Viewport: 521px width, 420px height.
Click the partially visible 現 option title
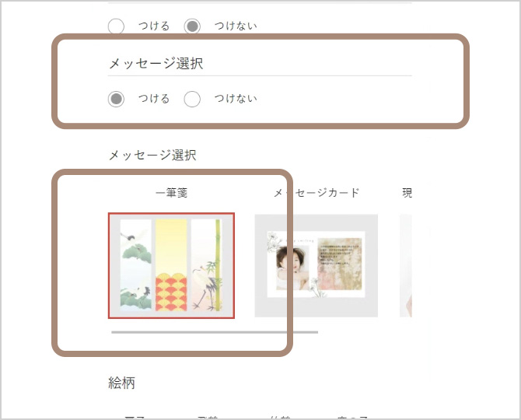(x=407, y=193)
